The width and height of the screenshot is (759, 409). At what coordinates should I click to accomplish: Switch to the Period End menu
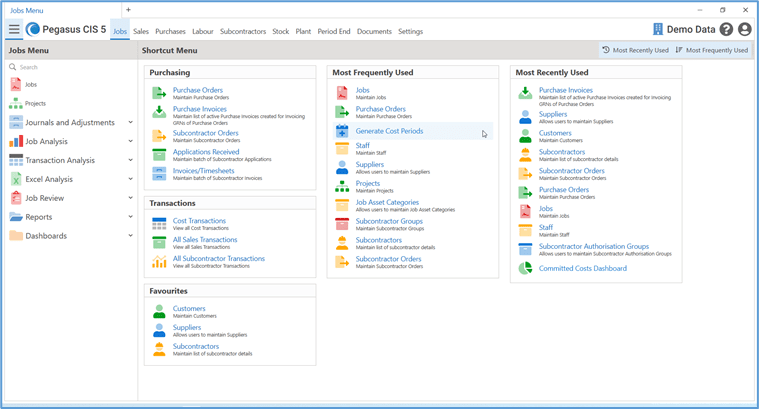pyautogui.click(x=333, y=31)
